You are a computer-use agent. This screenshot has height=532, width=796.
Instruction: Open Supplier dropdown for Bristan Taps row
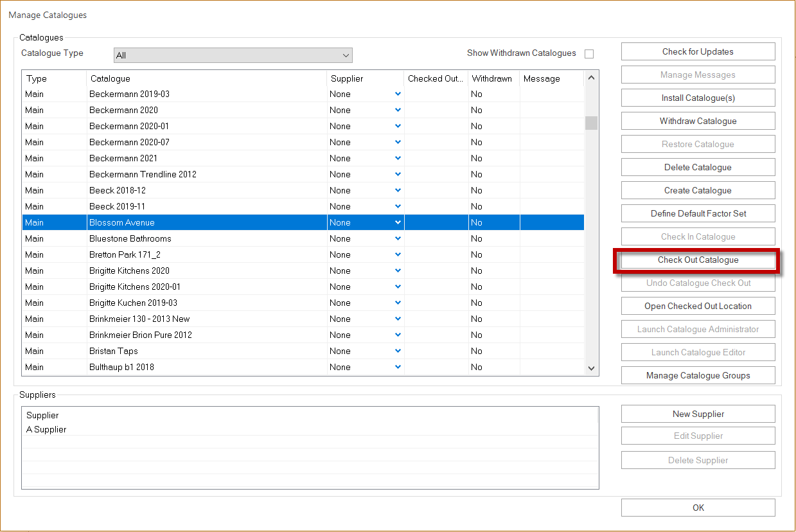(398, 351)
